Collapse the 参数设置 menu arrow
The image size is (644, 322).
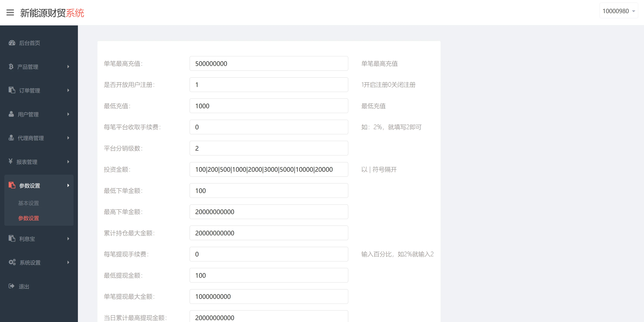68,186
